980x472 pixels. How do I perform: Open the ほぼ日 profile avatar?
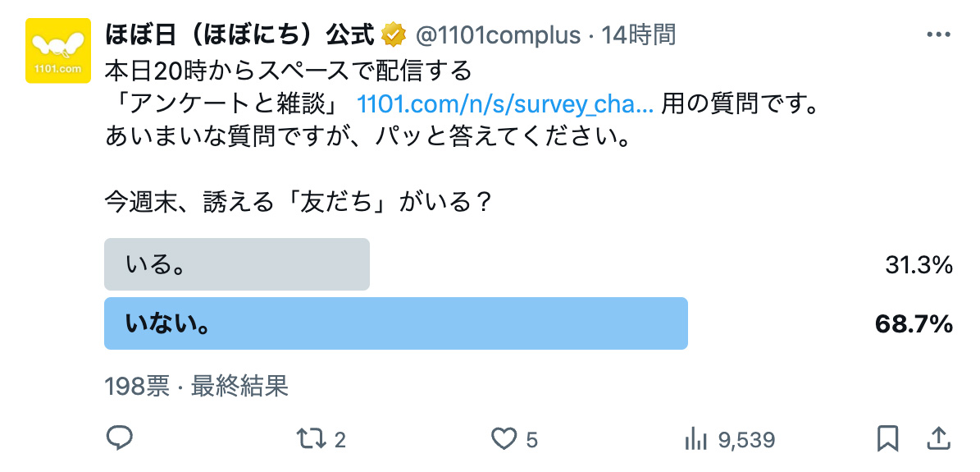point(58,51)
